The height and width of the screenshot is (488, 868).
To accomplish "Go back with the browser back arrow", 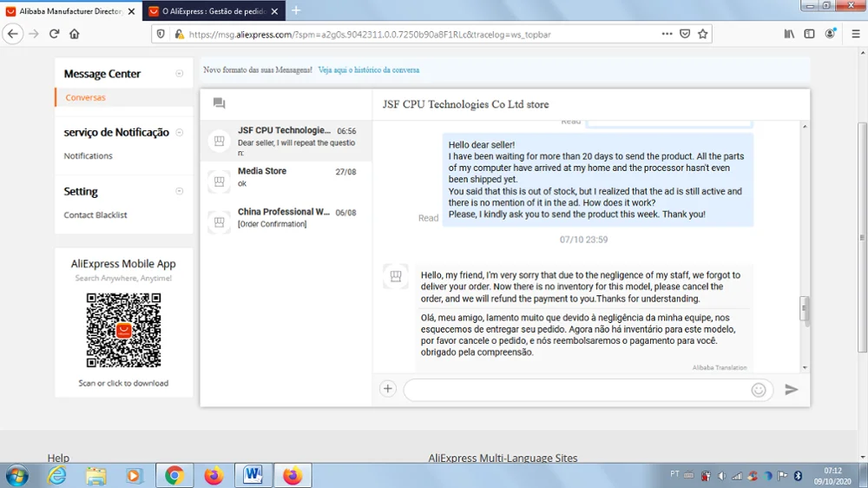I will (x=13, y=34).
